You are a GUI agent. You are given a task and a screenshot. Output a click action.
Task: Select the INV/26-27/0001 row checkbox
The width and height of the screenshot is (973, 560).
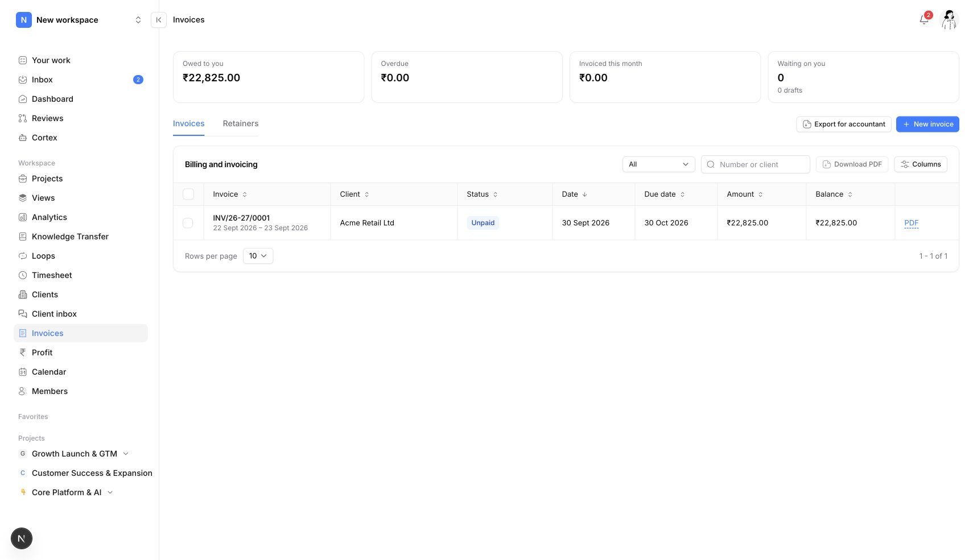188,223
